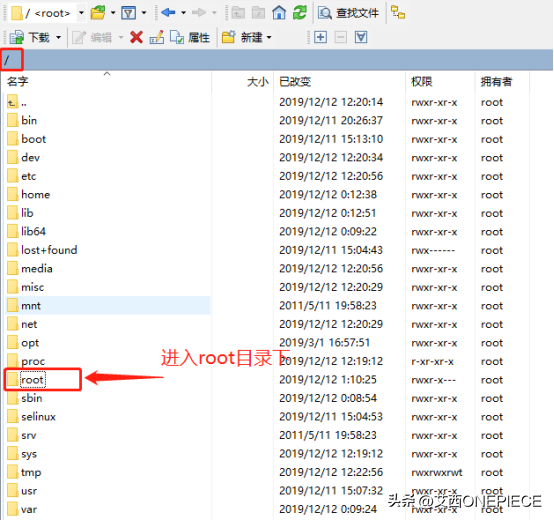Select the media folder

[30, 268]
